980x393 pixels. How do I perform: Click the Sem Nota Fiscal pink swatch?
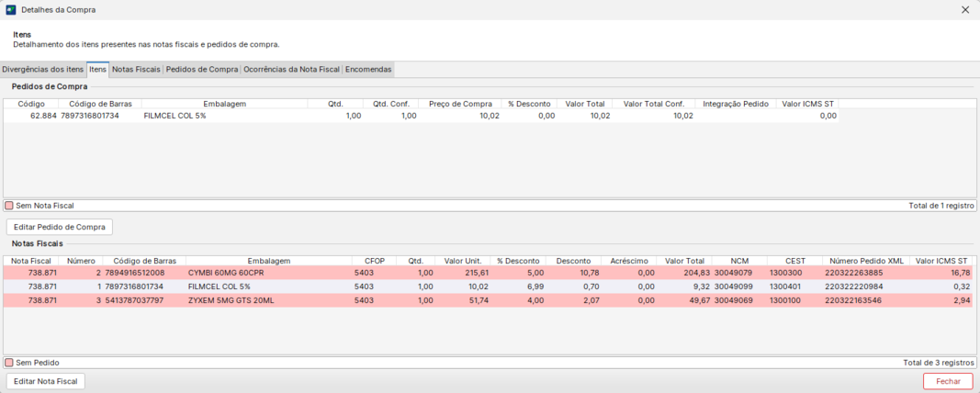coord(9,206)
